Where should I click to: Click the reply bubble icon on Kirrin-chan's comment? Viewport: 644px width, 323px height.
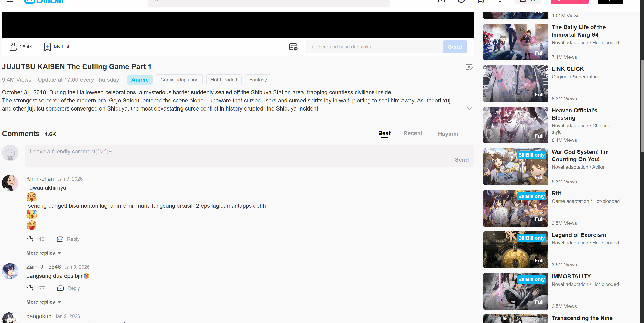point(60,239)
